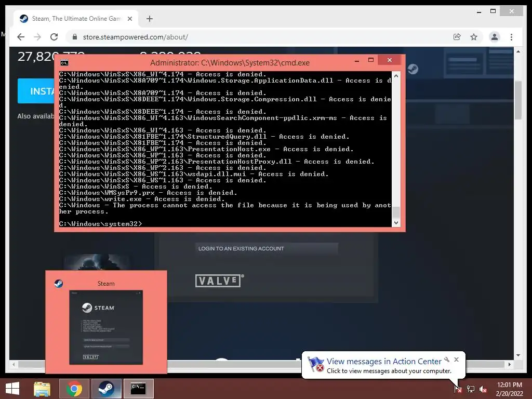This screenshot has height=399, width=532.
Task: Click the 'C:\Windows\write.exe - Access is denied' line
Action: pyautogui.click(x=142, y=199)
